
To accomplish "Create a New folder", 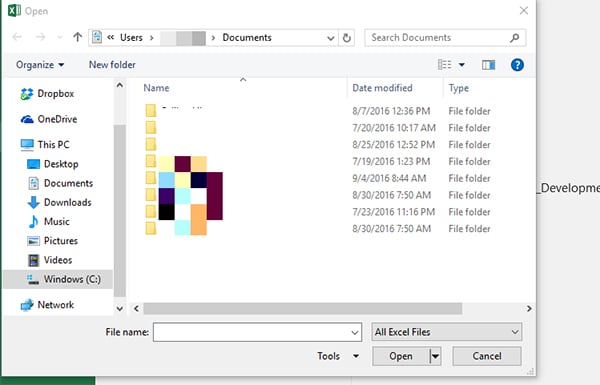I will [112, 65].
